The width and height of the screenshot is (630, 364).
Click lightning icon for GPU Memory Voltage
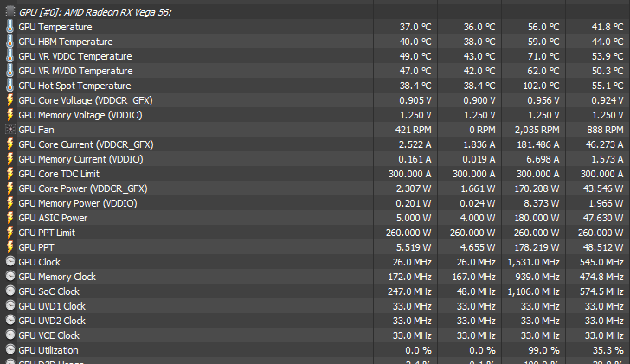click(x=10, y=115)
